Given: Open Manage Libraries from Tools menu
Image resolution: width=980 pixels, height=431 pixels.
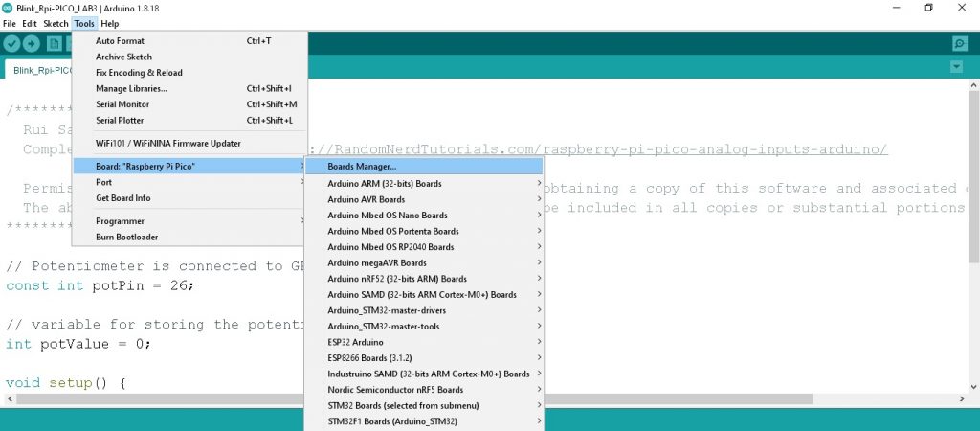Looking at the screenshot, I should click(189, 89).
